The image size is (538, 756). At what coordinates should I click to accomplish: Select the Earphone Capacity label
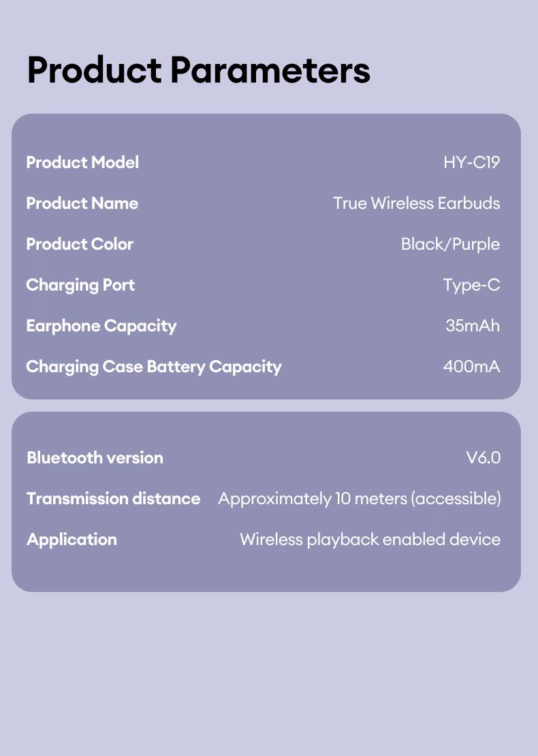101,326
